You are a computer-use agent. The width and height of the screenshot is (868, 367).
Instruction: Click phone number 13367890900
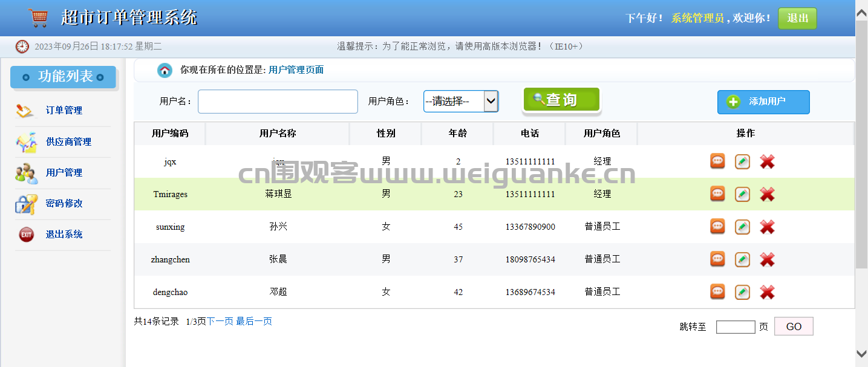[x=530, y=227]
